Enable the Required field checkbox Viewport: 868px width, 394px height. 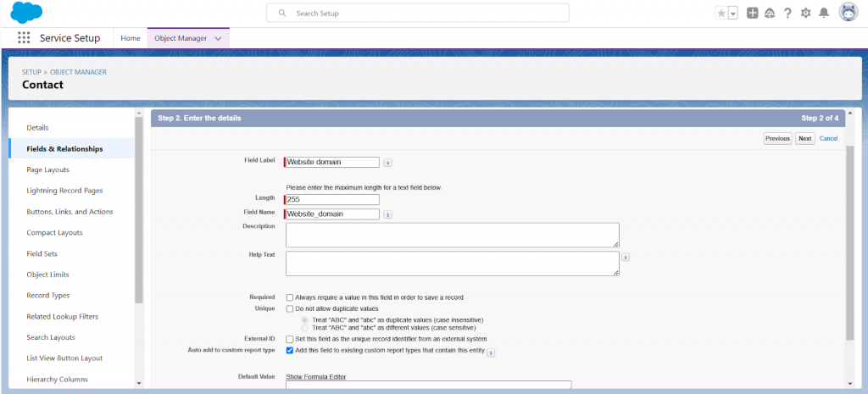coord(290,297)
